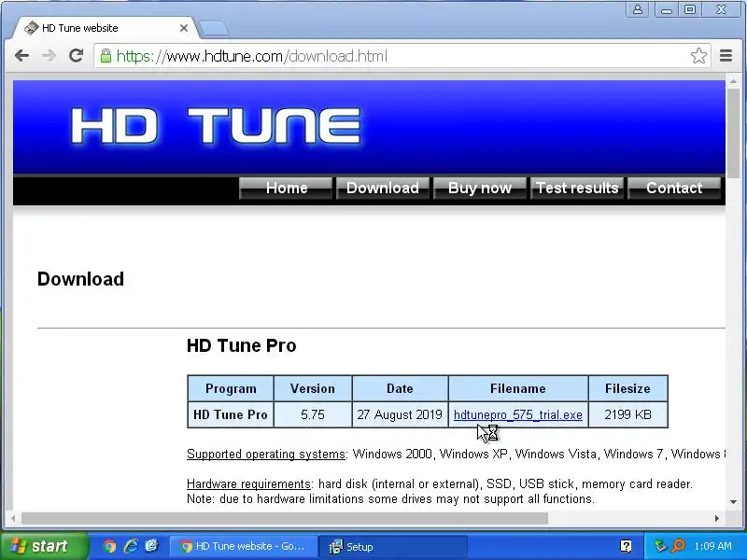Click the horizontal scrollbar left arrow

pyautogui.click(x=13, y=518)
